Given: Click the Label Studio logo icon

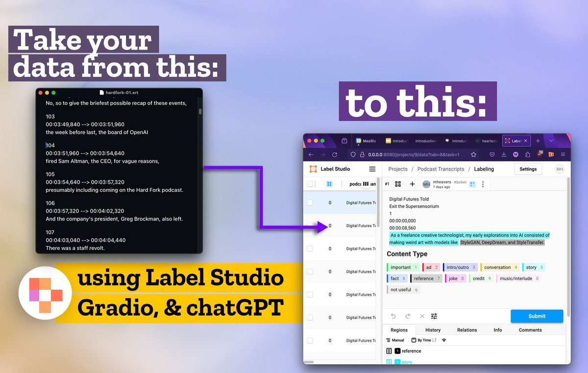Looking at the screenshot, I should pyautogui.click(x=313, y=169).
